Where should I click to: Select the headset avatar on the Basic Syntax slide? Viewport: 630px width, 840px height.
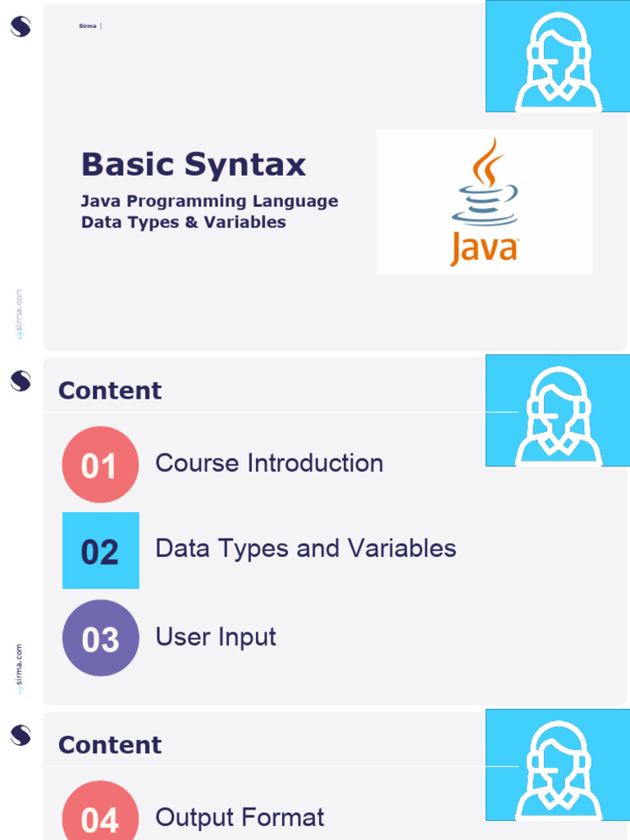558,57
